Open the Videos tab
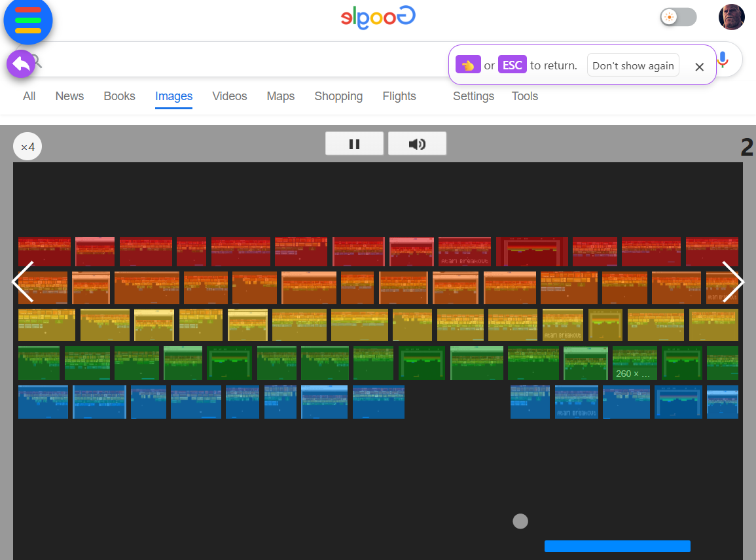756x560 pixels. click(x=230, y=96)
